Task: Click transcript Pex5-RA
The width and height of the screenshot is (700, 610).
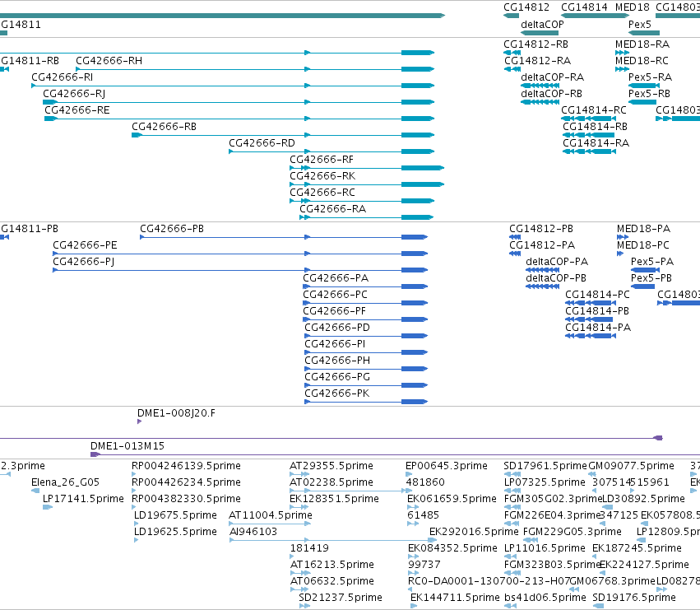Action: pyautogui.click(x=650, y=77)
